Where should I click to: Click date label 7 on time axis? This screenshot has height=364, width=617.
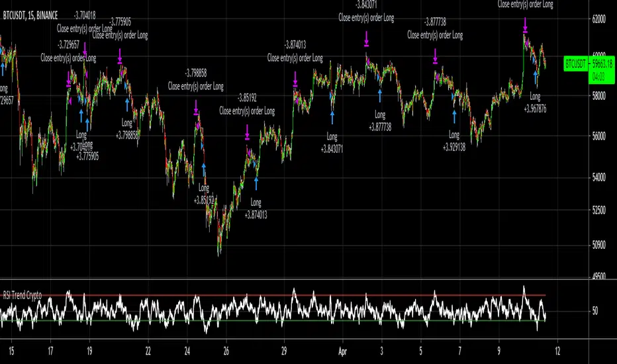(459, 351)
